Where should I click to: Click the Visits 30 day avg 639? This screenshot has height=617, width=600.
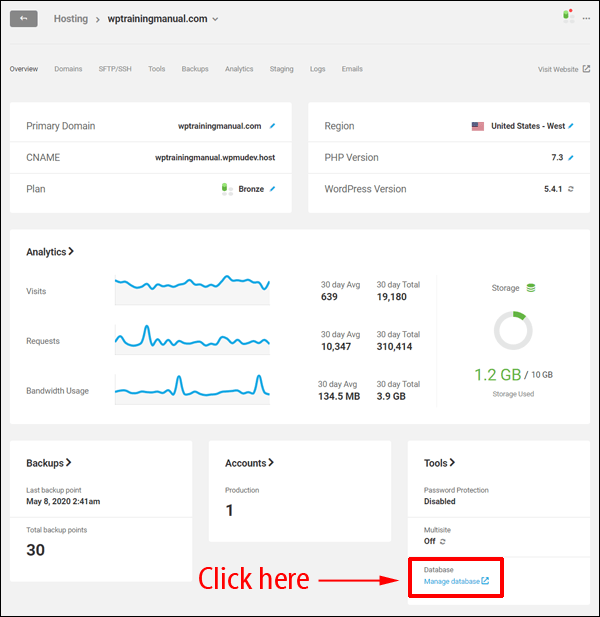tap(329, 297)
